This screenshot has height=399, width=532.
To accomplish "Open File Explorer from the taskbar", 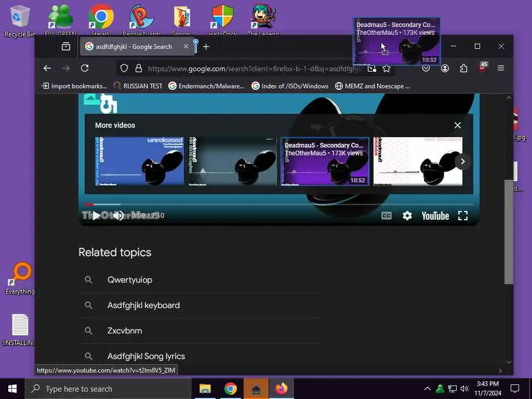I will pos(205,389).
